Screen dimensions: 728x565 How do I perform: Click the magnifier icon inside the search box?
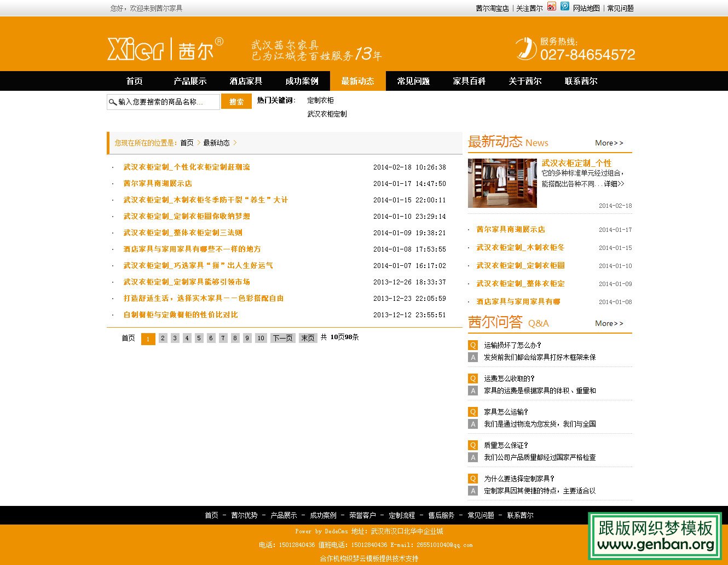point(113,102)
